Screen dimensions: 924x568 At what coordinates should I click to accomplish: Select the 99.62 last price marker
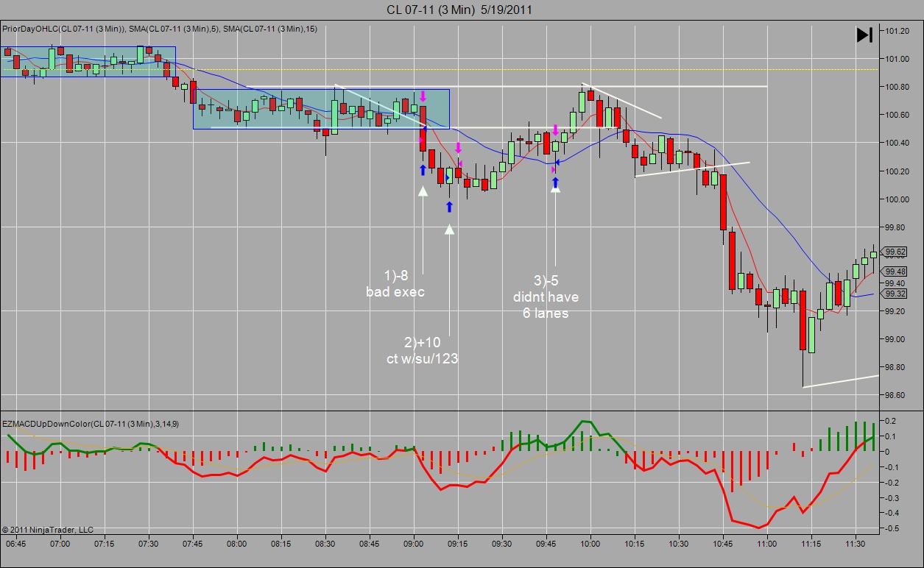(x=896, y=252)
